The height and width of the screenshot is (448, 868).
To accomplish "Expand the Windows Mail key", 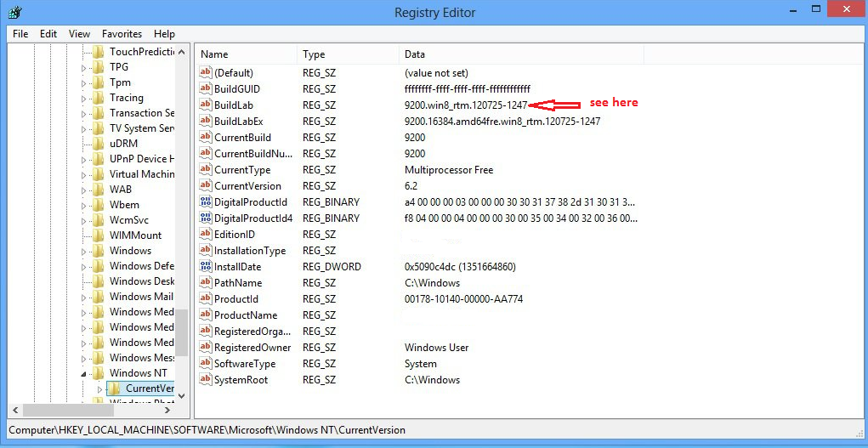I will [83, 298].
